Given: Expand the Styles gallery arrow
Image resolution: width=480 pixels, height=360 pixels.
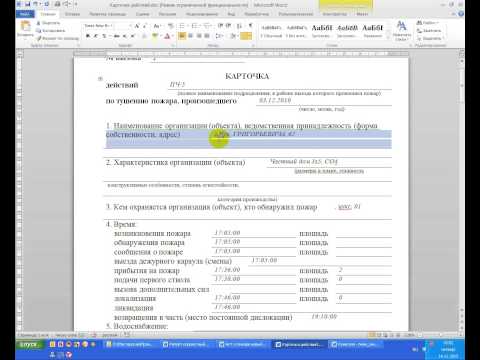Looking at the screenshot, I should (388, 38).
